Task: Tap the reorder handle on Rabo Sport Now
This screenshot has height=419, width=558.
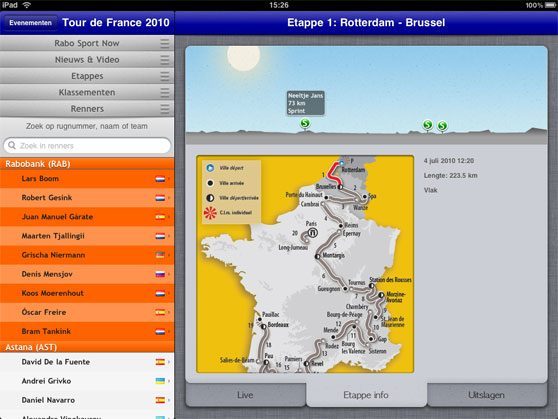Action: click(x=164, y=43)
